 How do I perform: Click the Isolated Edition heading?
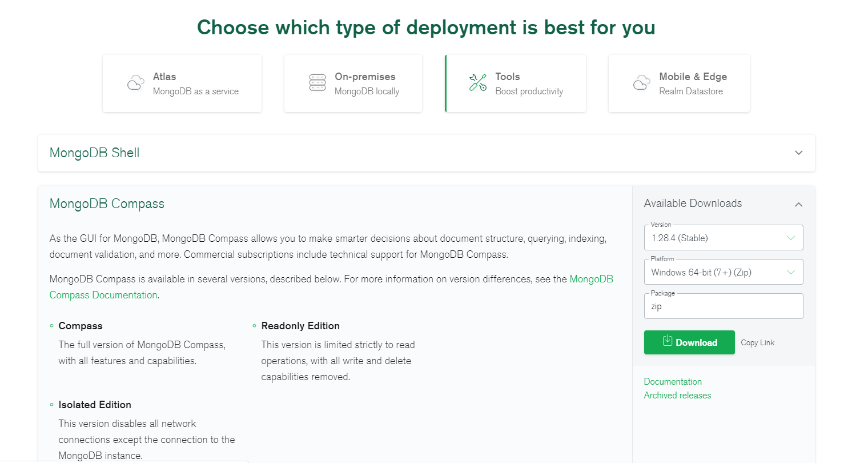click(95, 405)
